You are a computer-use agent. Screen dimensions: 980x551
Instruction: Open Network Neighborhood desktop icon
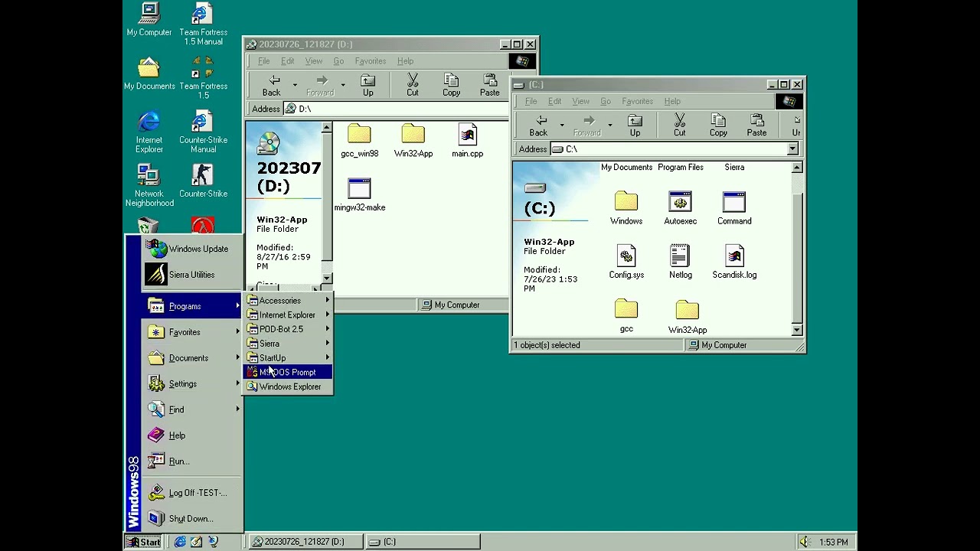149,185
